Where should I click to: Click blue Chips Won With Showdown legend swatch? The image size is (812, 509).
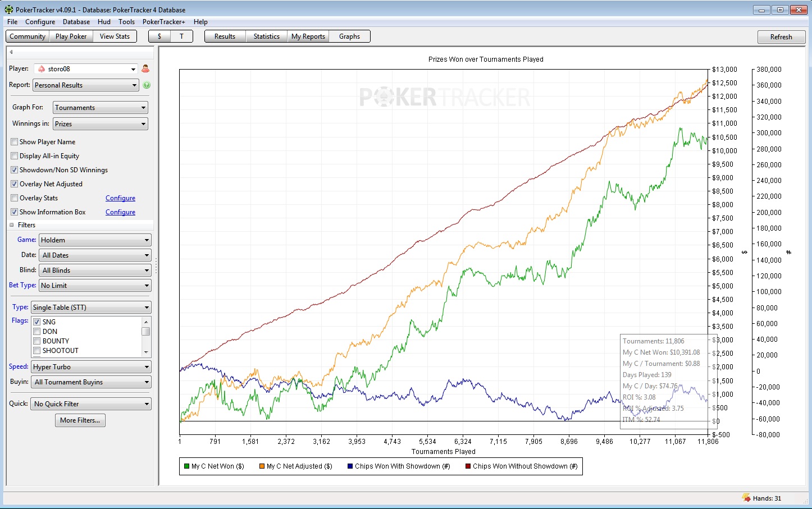coord(350,466)
